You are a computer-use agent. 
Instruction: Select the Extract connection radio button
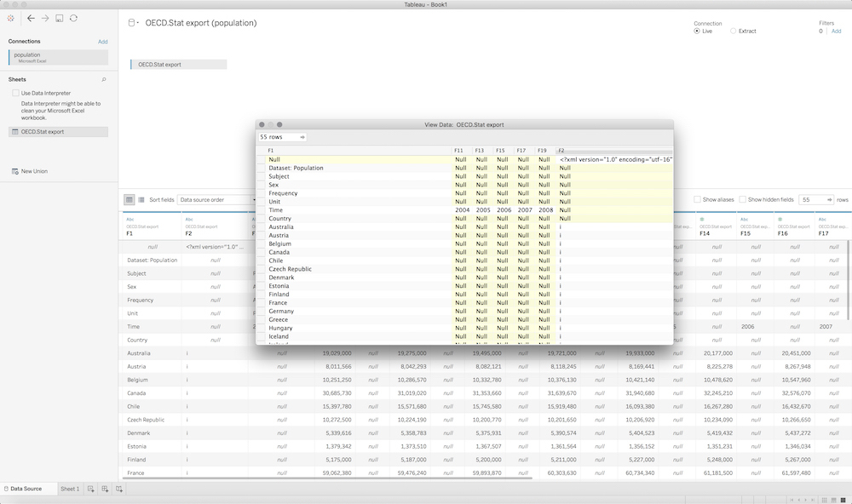[x=733, y=31]
